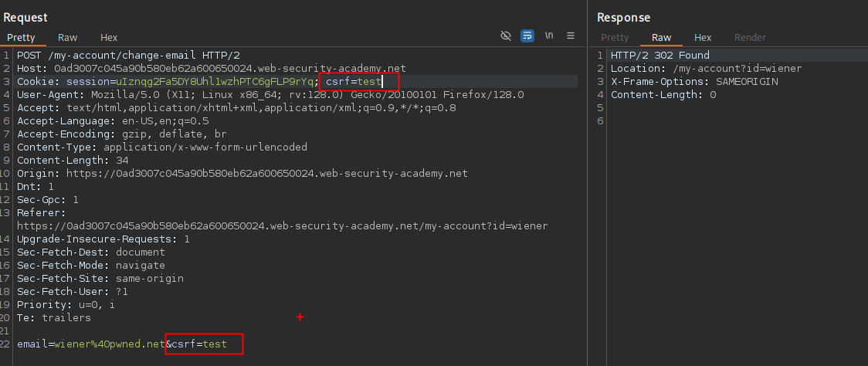This screenshot has height=366, width=868.
Task: Switch to the Request Raw tab
Action: [68, 37]
